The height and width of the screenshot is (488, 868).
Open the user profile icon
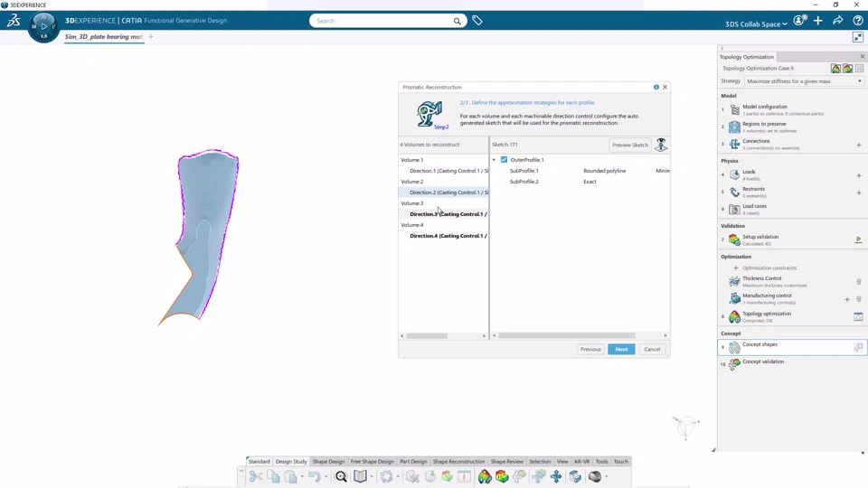coord(798,21)
